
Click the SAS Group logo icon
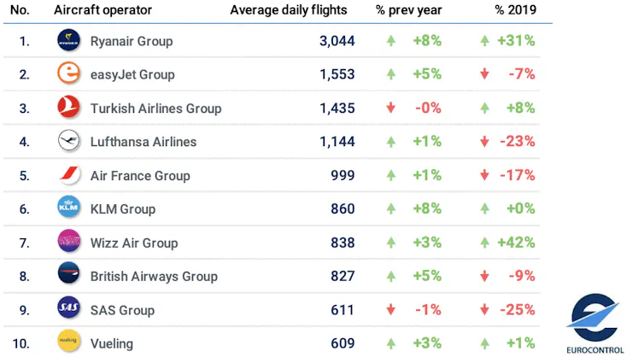(68, 307)
